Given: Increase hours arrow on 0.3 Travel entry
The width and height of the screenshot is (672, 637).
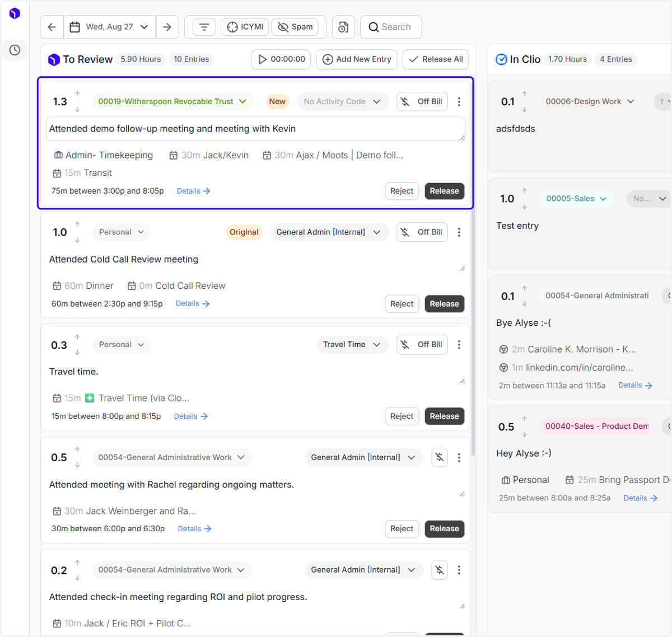Looking at the screenshot, I should click(x=77, y=338).
